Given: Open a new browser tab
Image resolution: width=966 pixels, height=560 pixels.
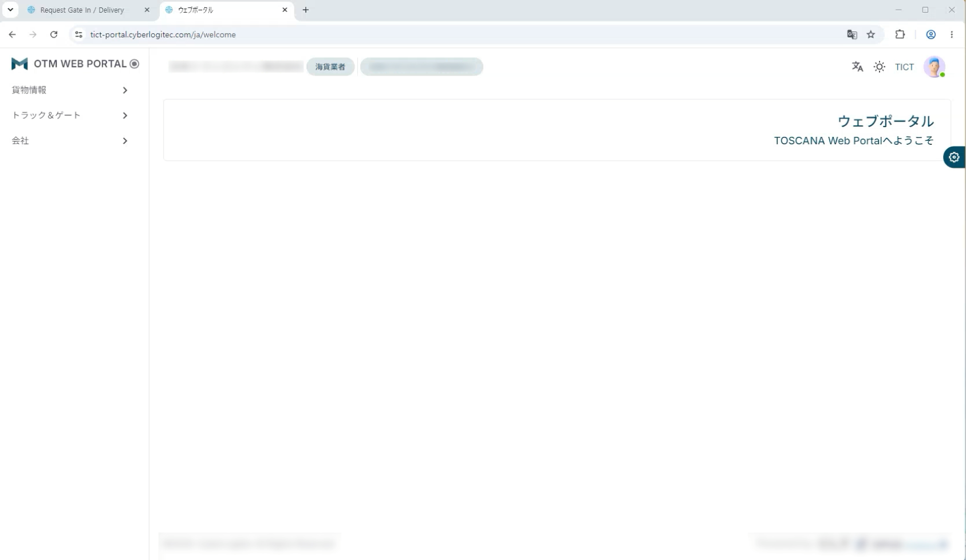Looking at the screenshot, I should click(306, 10).
